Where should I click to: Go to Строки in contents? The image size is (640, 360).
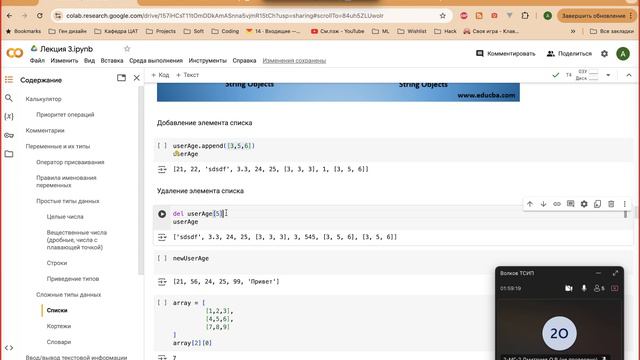pyautogui.click(x=57, y=263)
